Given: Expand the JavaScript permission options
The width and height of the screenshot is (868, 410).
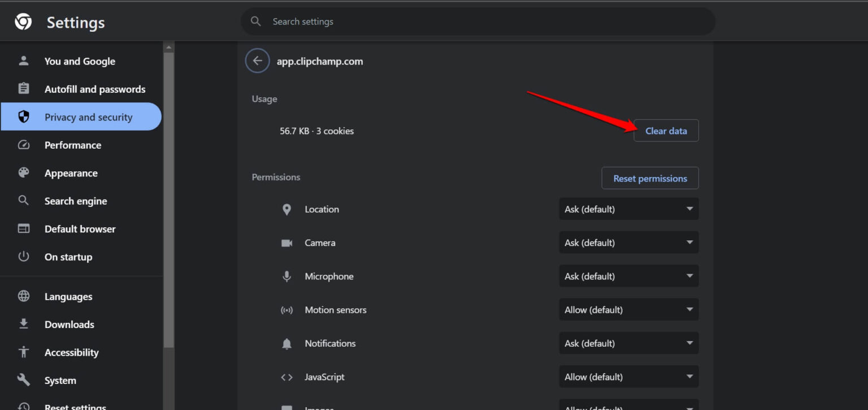Looking at the screenshot, I should point(628,376).
